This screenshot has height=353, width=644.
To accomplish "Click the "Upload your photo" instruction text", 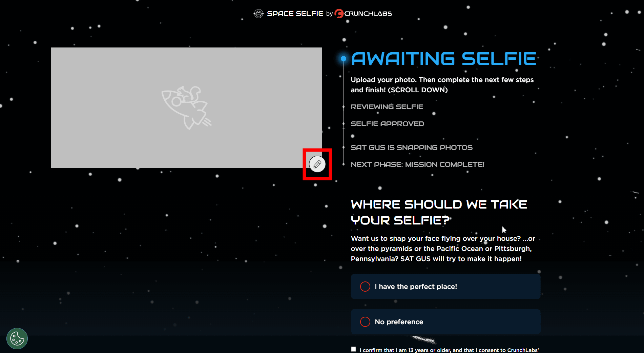I will point(442,85).
